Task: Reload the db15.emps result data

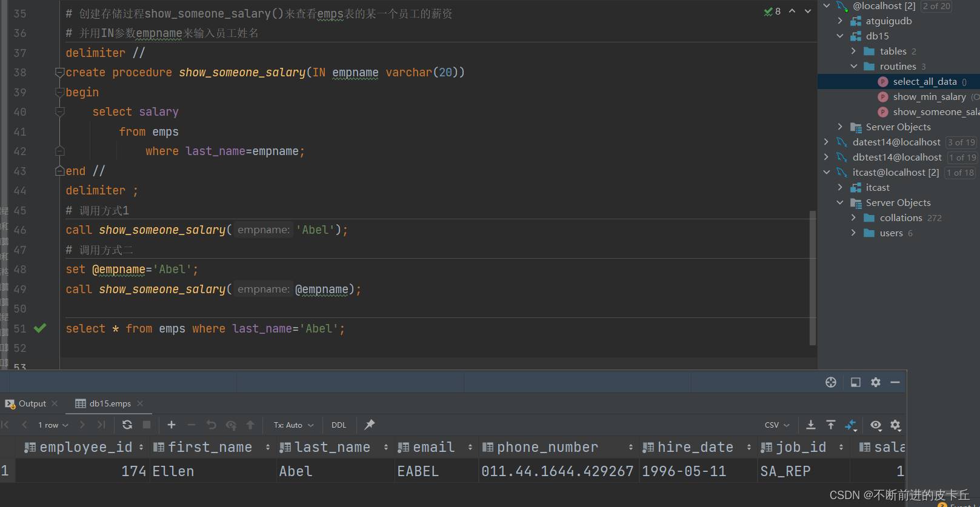Action: click(x=127, y=425)
